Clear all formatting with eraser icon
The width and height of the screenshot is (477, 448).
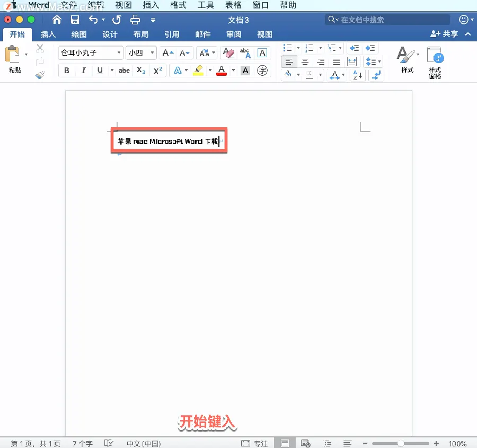[x=228, y=52]
